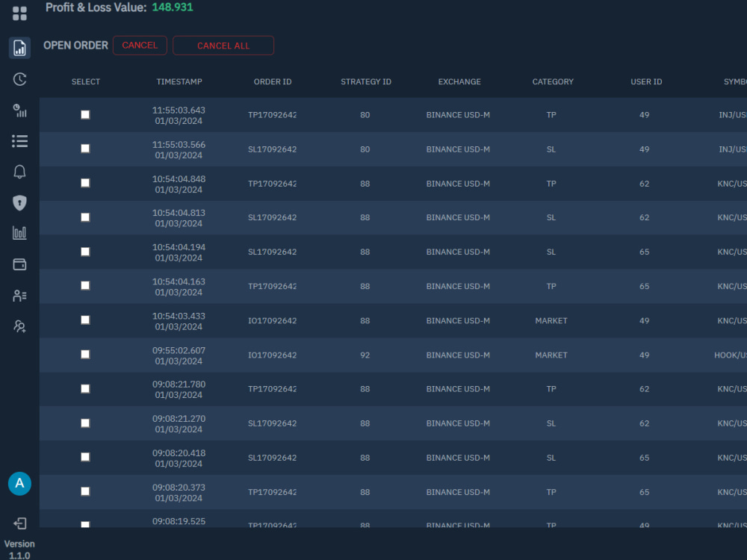Check the row with the HOOK/US symbol
The image size is (747, 560).
pos(85,354)
